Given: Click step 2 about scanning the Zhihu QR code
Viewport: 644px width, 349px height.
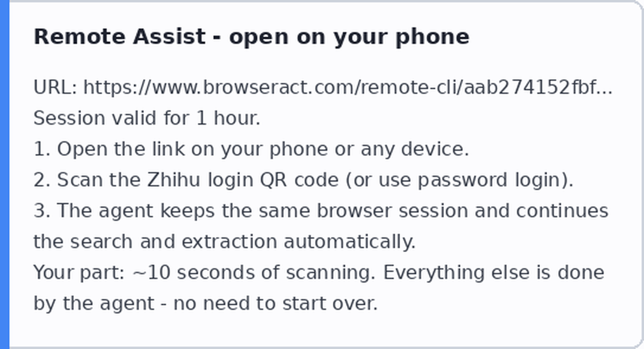Looking at the screenshot, I should 304,180.
